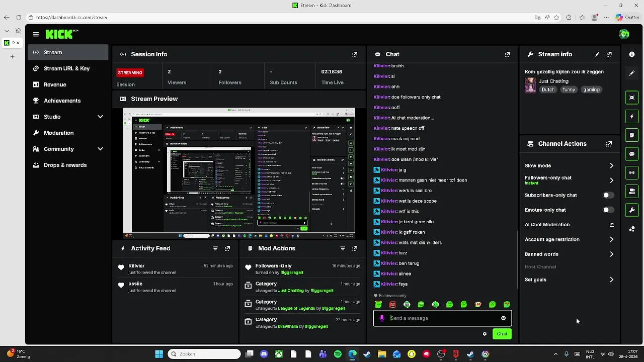The height and width of the screenshot is (362, 644).
Task: Open Account age restriction settings
Action: tap(569, 239)
